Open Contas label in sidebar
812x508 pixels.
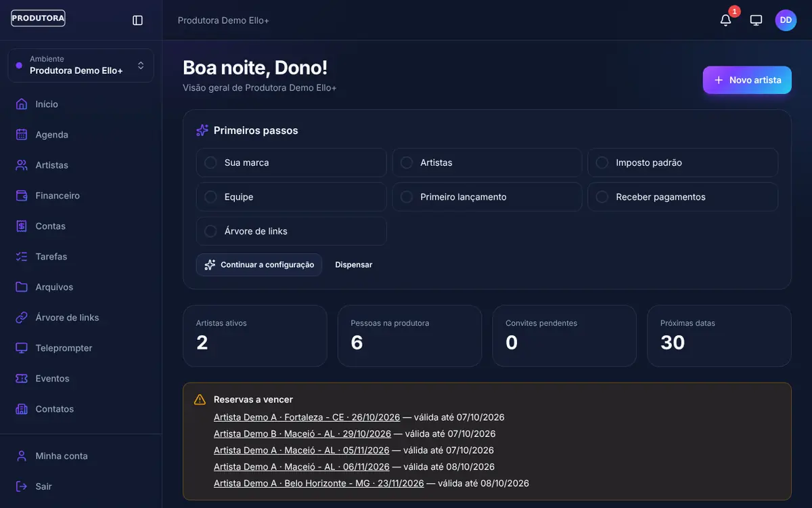[51, 226]
